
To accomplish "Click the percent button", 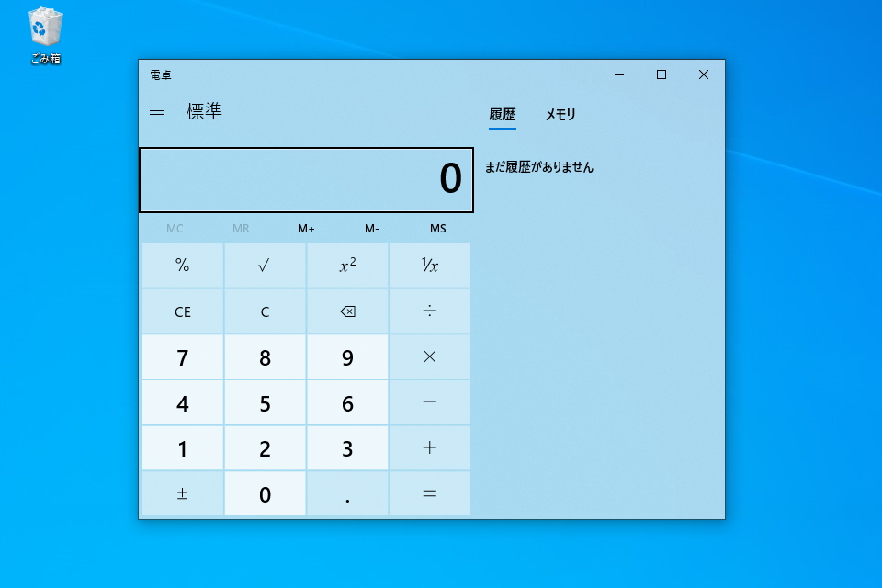I will click(x=182, y=265).
